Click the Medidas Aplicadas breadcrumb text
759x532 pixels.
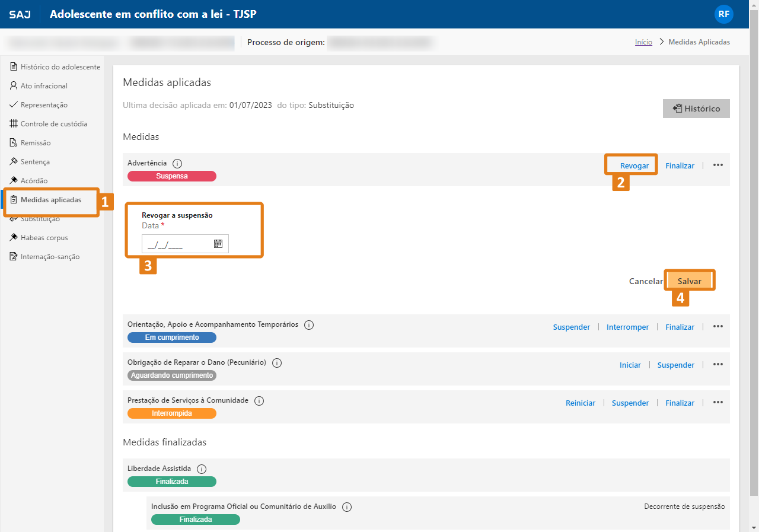[699, 42]
